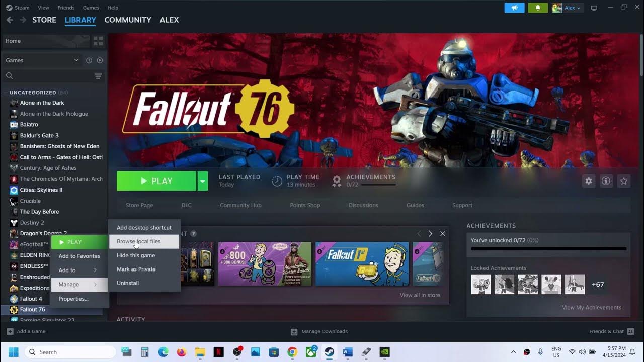The height and width of the screenshot is (362, 644).
Task: Open the Fallout 1st thumbnail
Action: coord(362,264)
